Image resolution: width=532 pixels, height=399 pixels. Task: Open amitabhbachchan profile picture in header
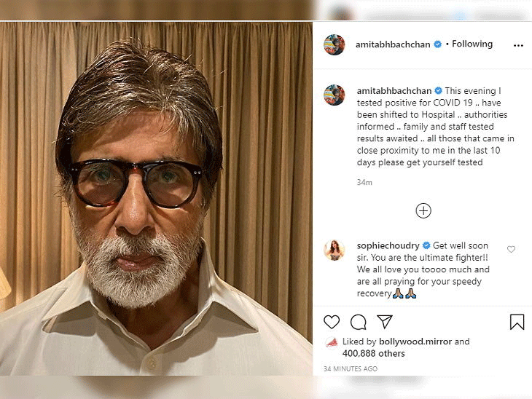click(x=335, y=44)
